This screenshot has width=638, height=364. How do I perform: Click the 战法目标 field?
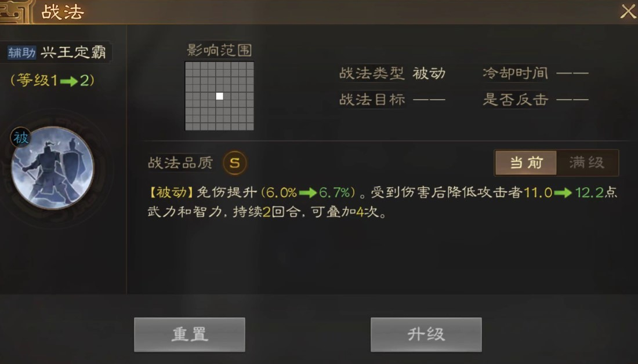coord(392,99)
